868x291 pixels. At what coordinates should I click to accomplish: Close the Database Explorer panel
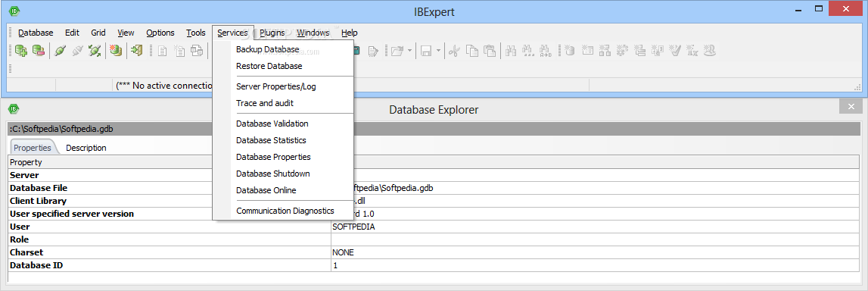pos(851,107)
